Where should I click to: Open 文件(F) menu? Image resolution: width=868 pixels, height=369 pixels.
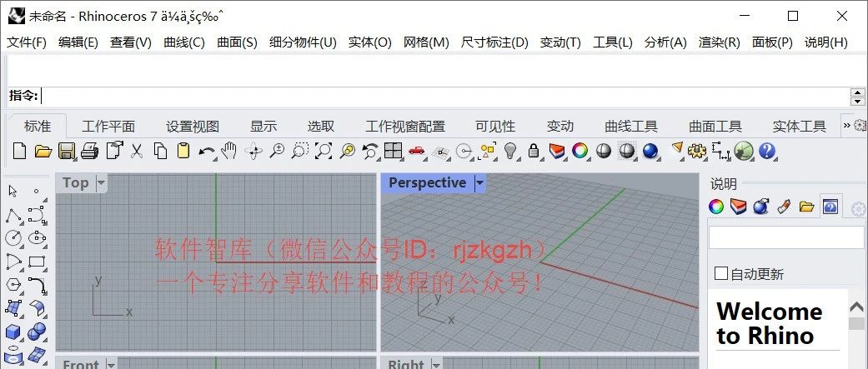(26, 42)
